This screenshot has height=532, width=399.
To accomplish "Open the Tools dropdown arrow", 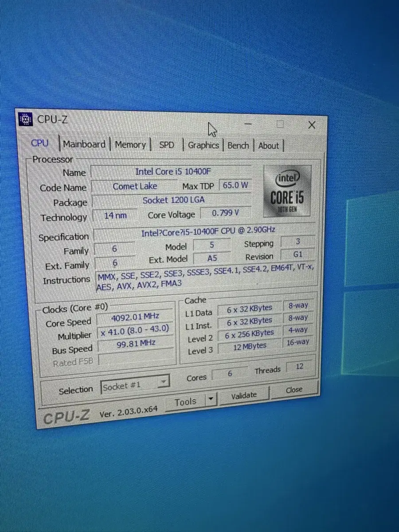I will 211,399.
